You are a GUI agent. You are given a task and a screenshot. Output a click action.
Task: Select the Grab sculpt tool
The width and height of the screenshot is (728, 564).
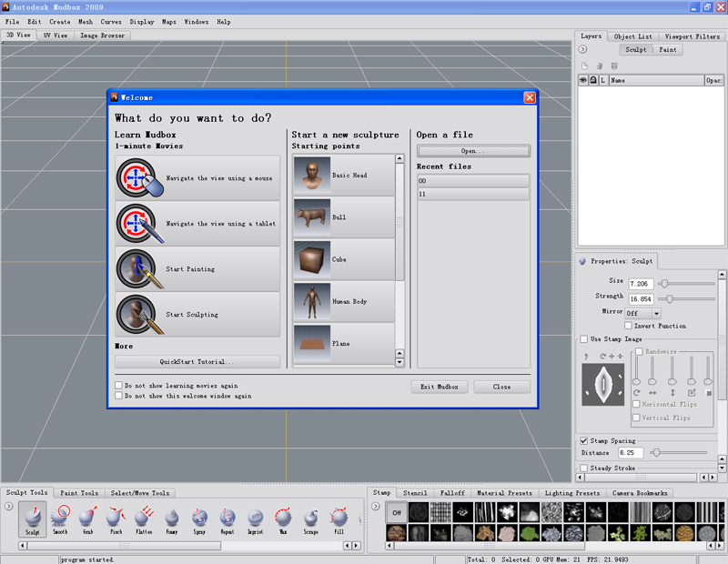(x=88, y=519)
